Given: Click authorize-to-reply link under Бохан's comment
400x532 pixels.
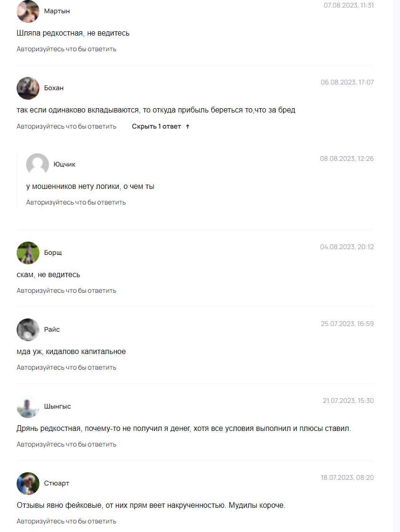Looking at the screenshot, I should 67,127.
